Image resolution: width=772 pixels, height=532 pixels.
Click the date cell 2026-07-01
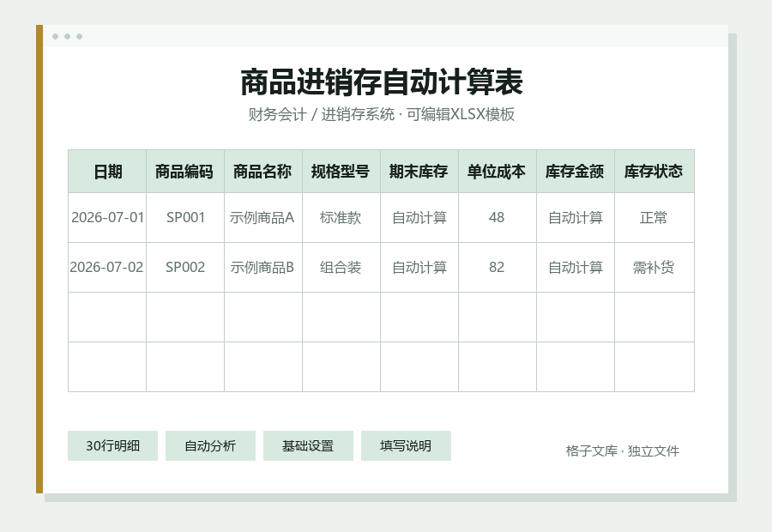click(107, 218)
